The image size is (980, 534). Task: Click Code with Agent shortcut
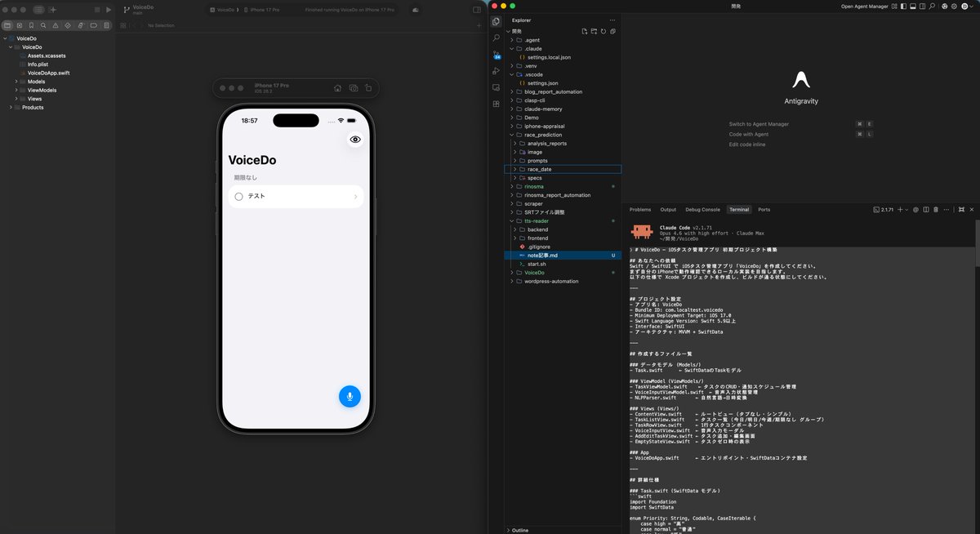coord(748,134)
